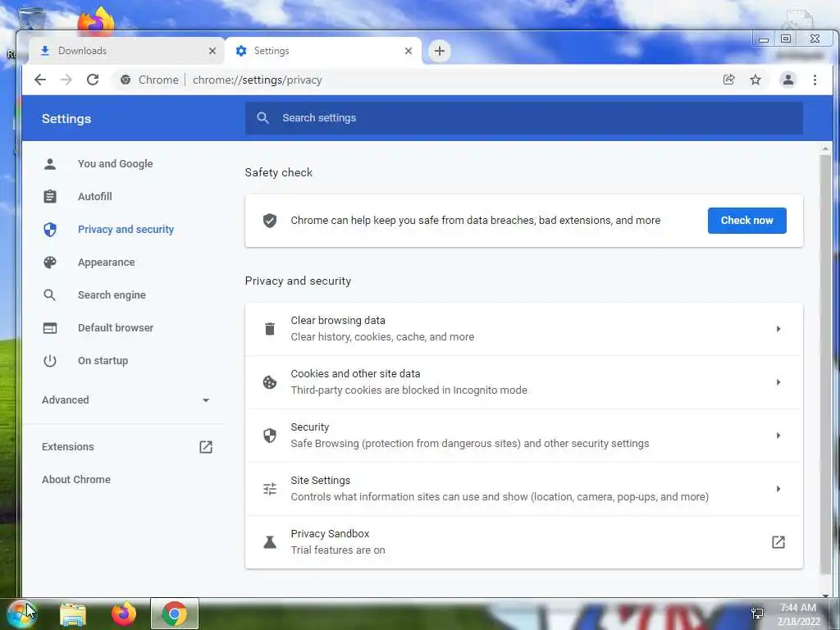This screenshot has width=840, height=630.
Task: Select Privacy and security in sidebar
Action: tap(126, 230)
